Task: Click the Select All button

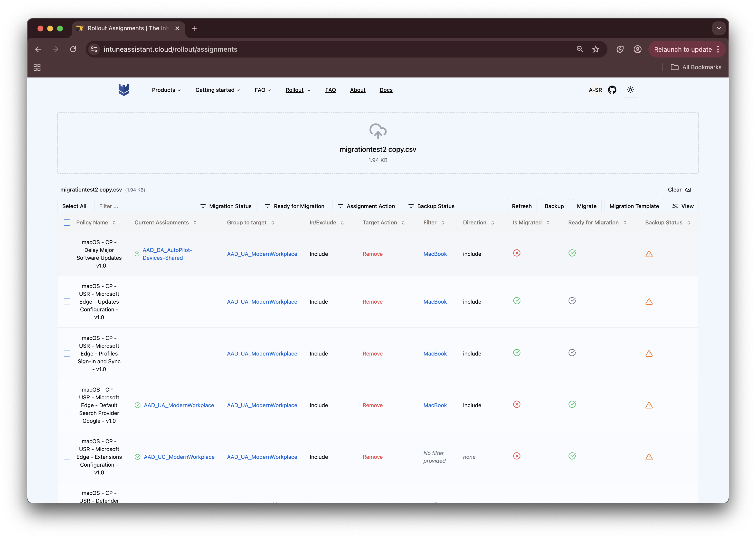Action: [x=74, y=206]
